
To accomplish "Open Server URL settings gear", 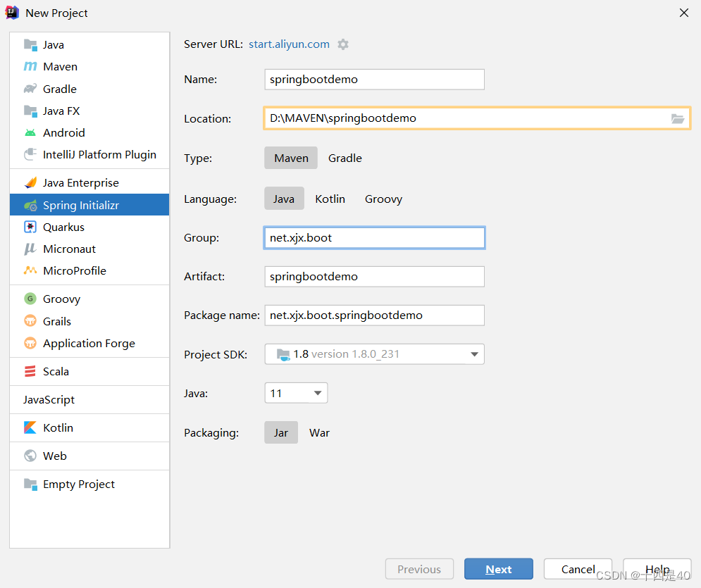I will coord(343,44).
